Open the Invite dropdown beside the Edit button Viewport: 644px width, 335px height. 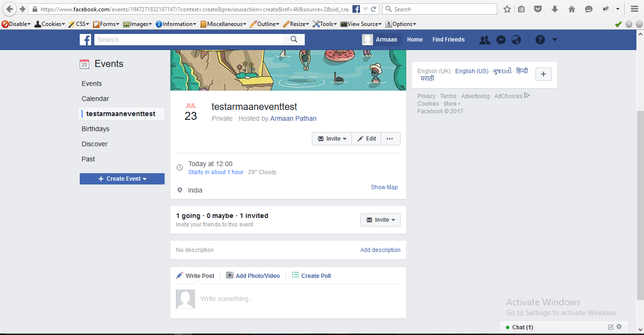(x=332, y=139)
